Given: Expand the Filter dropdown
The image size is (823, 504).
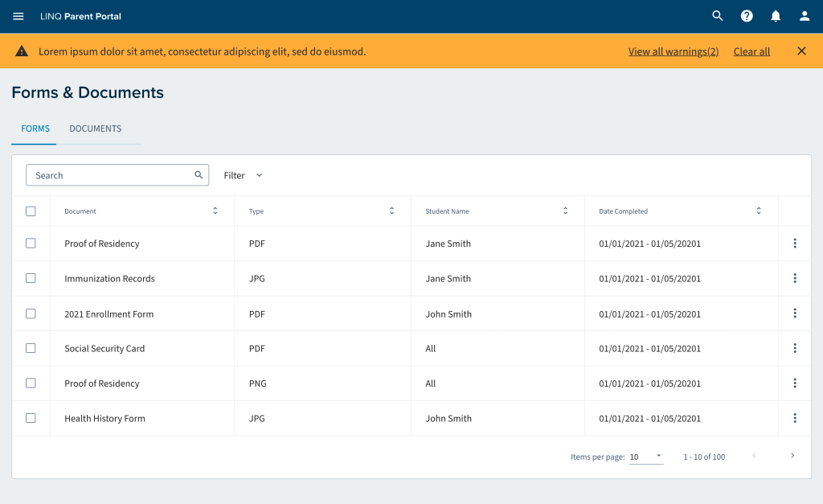Looking at the screenshot, I should (x=243, y=175).
